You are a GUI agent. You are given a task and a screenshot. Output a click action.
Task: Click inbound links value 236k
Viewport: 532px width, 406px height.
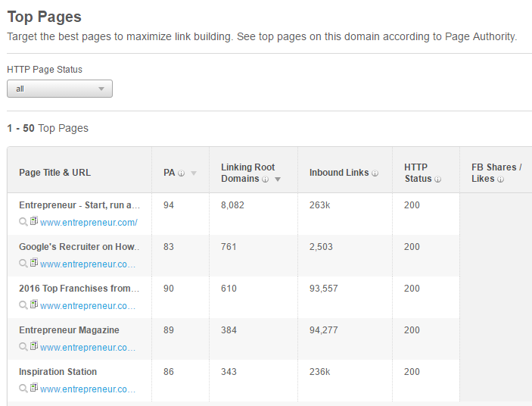pyautogui.click(x=319, y=372)
